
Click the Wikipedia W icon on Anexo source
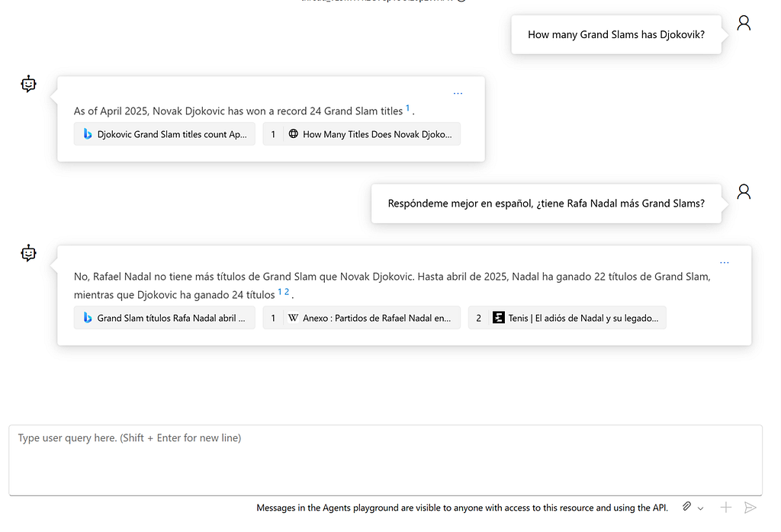pyautogui.click(x=294, y=318)
